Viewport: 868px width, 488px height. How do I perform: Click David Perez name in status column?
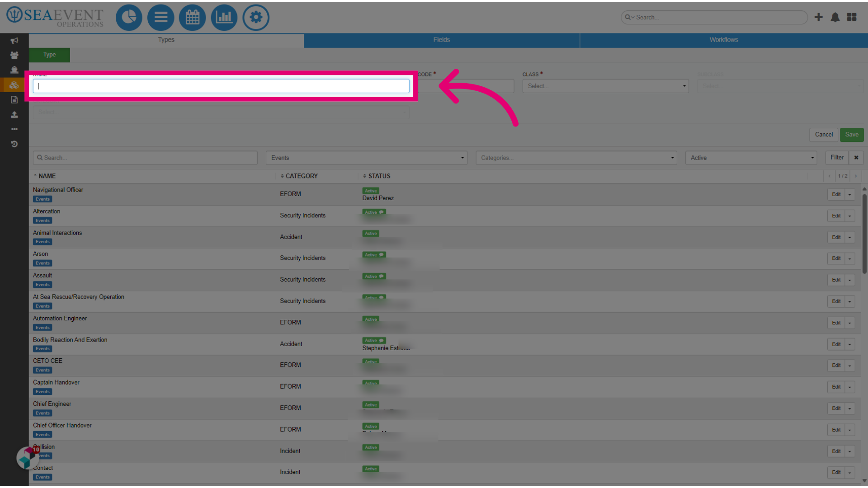click(x=378, y=198)
